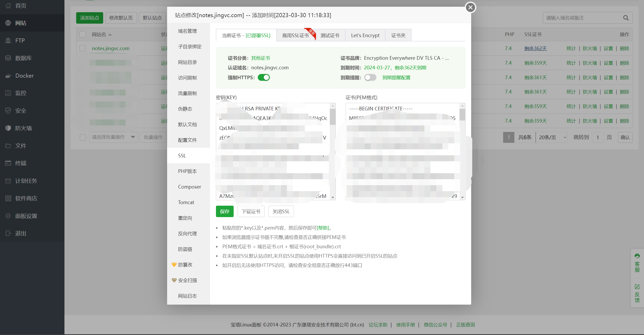Click the database icon in sidebar
Viewport: 644px width, 335px height.
pyautogui.click(x=8, y=58)
